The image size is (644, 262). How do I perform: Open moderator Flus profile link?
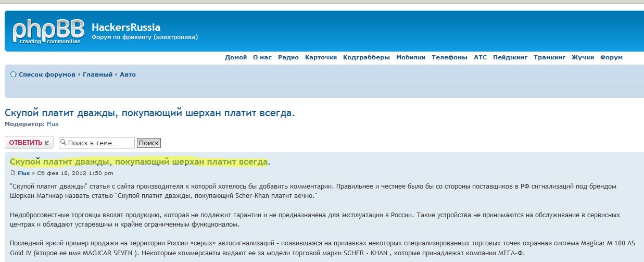point(53,124)
